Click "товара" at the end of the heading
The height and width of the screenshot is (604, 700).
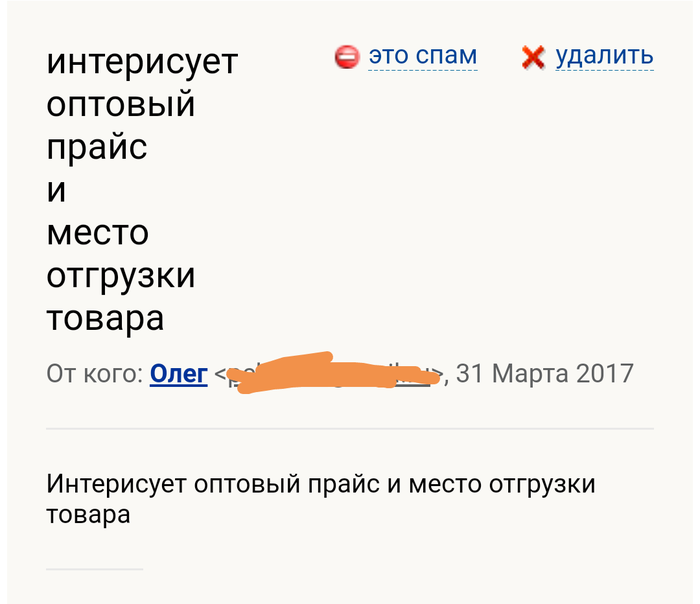[x=105, y=320]
